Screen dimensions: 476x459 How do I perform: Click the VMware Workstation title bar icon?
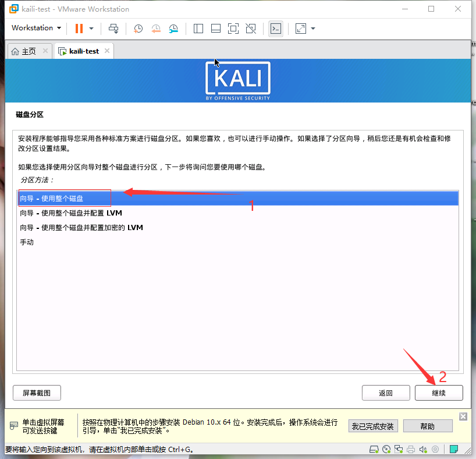(x=14, y=9)
